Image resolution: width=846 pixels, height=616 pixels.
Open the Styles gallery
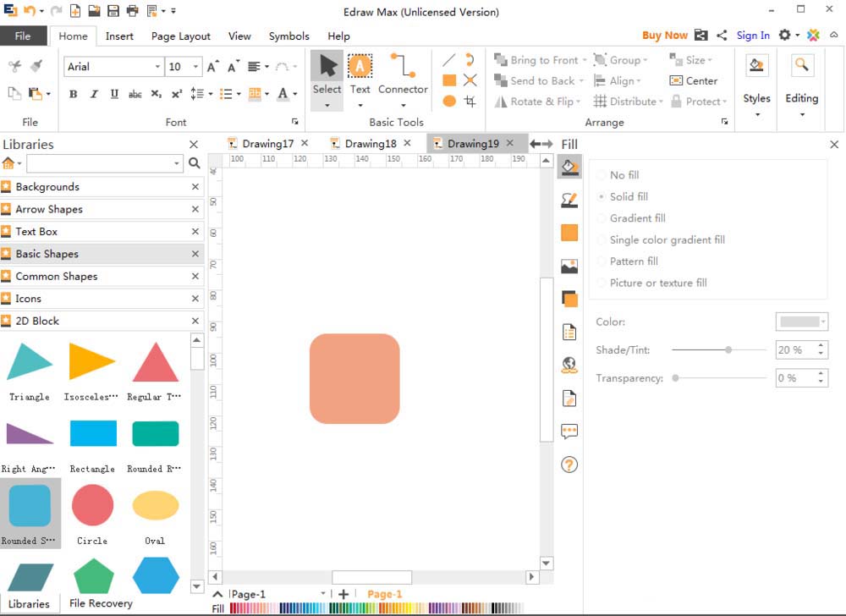click(x=756, y=85)
